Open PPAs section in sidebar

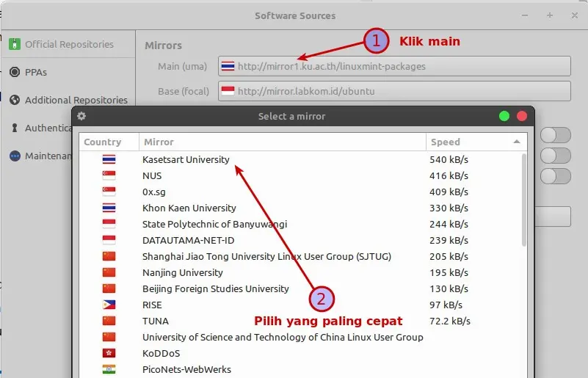coord(68,72)
